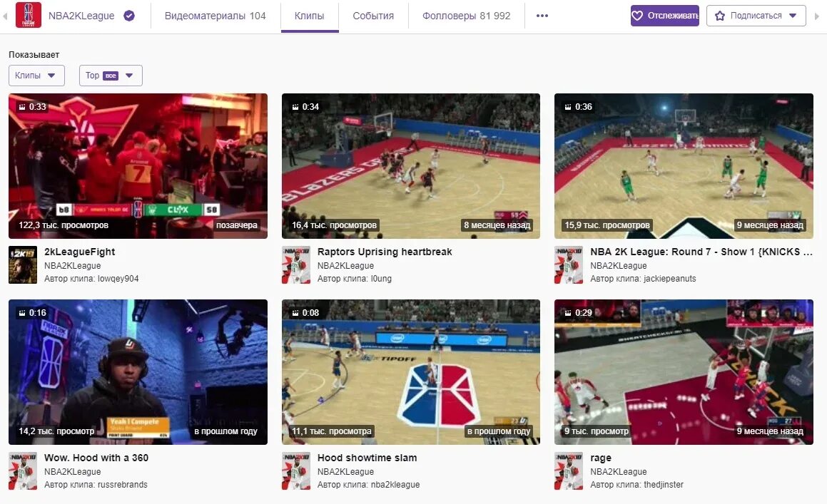
Task: Open the Raptors Uprising heartbreak title link
Action: point(385,252)
